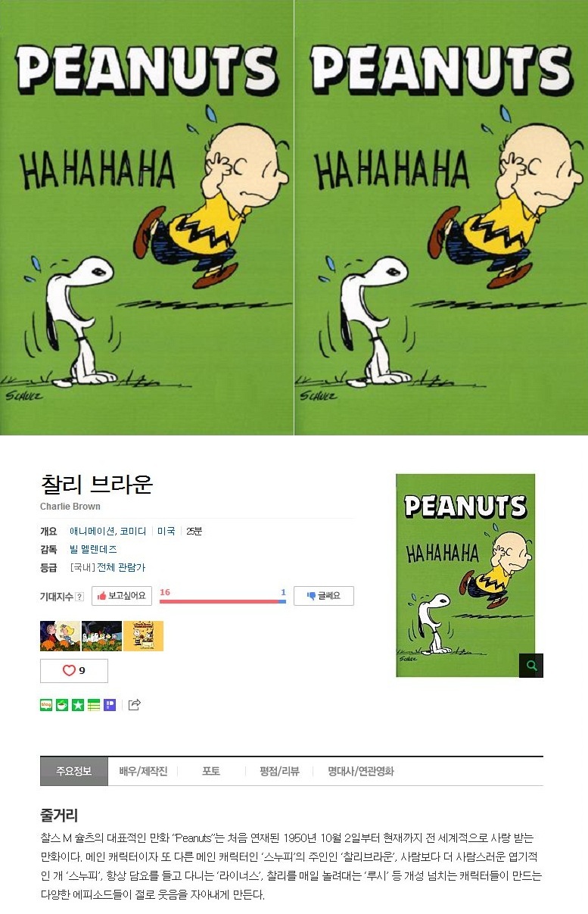Click the 기대지수 question mark help icon
The height and width of the screenshot is (914, 588).
click(79, 597)
